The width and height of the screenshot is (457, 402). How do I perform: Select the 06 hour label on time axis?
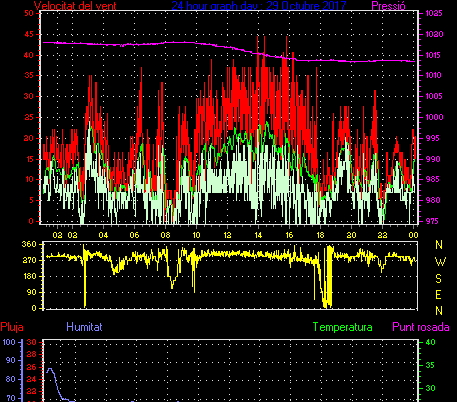[x=134, y=235]
